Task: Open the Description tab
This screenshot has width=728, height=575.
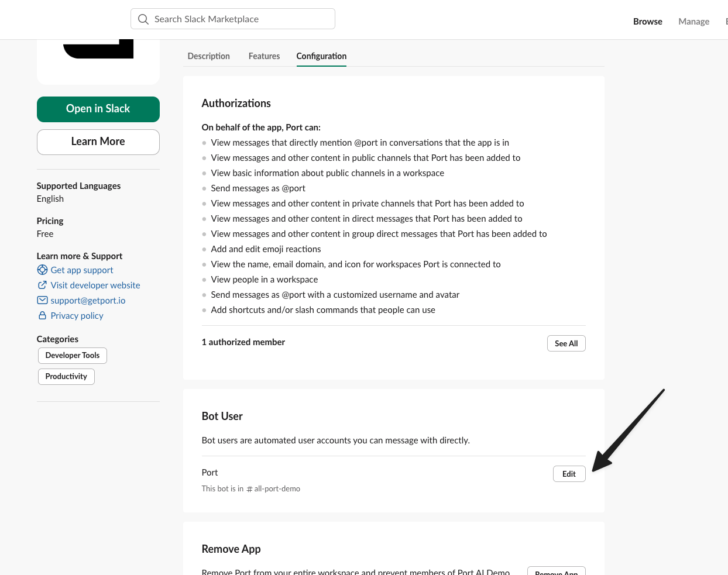Action: (208, 56)
